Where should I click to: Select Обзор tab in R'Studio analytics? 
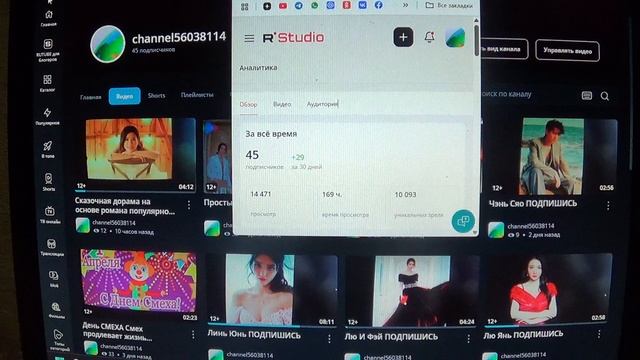[248, 104]
